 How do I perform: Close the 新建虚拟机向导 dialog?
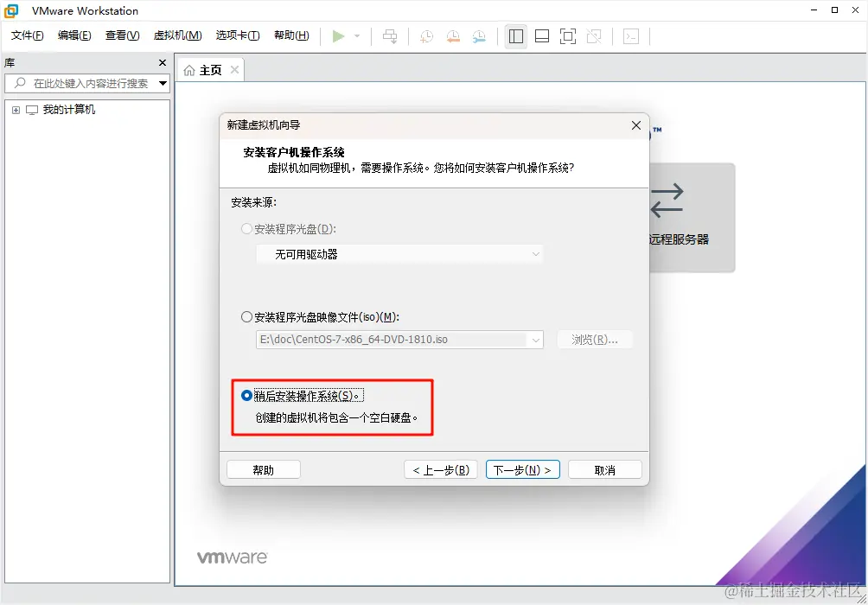click(636, 125)
